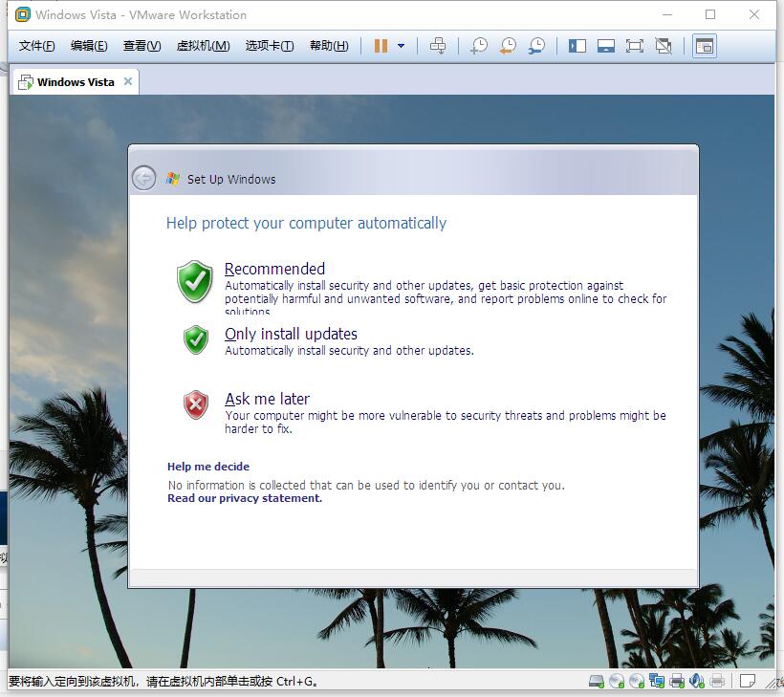Minimize the VMware Workstation window

(667, 14)
